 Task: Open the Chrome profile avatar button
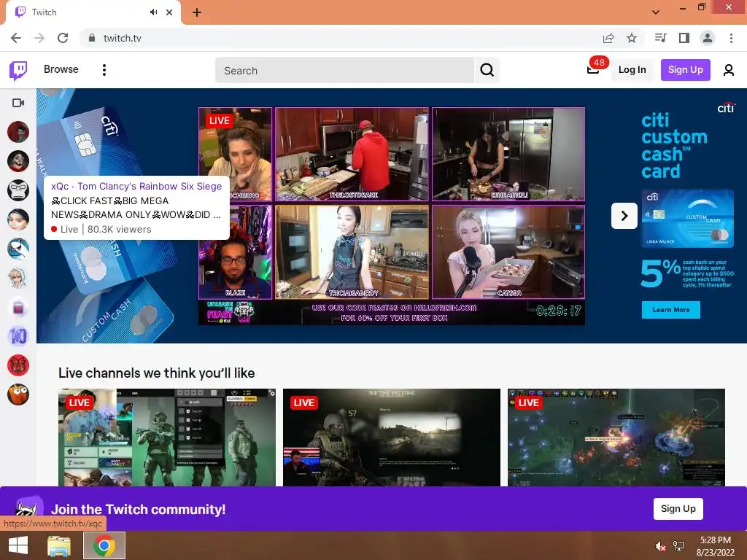[x=708, y=38]
